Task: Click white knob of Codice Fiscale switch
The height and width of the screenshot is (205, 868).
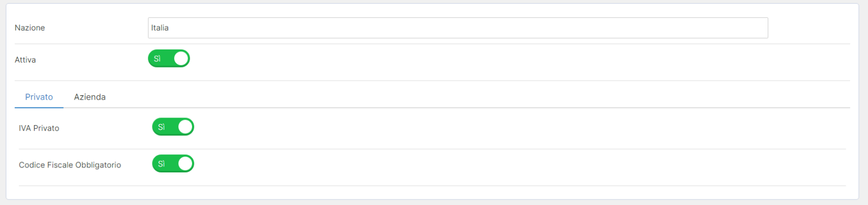Action: [x=186, y=164]
